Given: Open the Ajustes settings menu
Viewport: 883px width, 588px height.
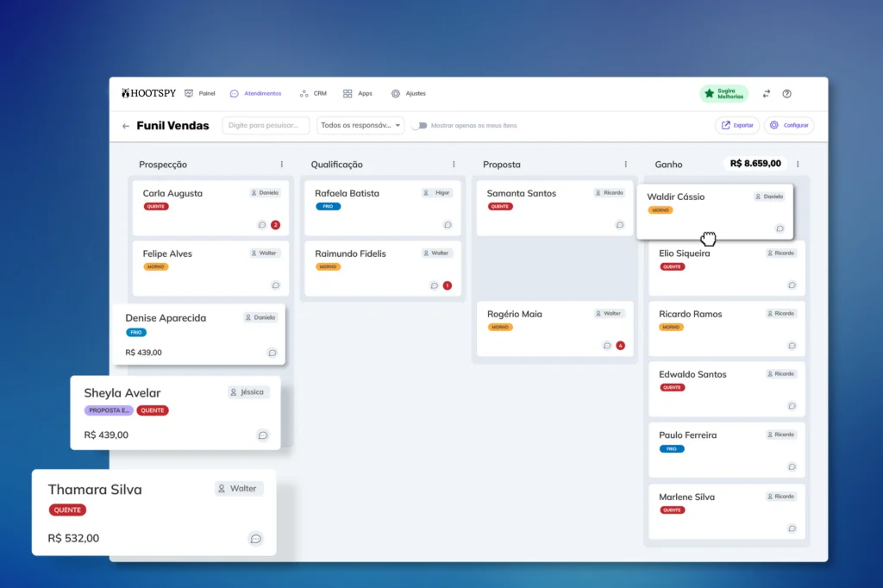Looking at the screenshot, I should [409, 93].
